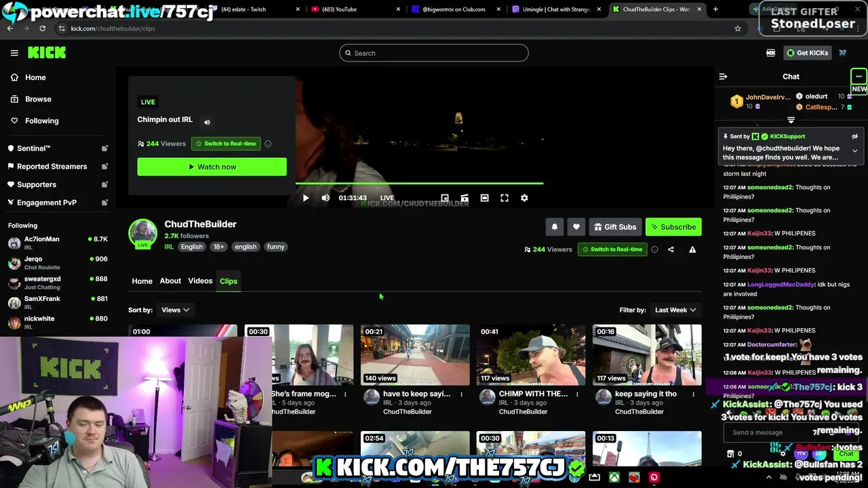This screenshot has width=868, height=488.
Task: Toggle notifications with the bell button
Action: [x=555, y=227]
